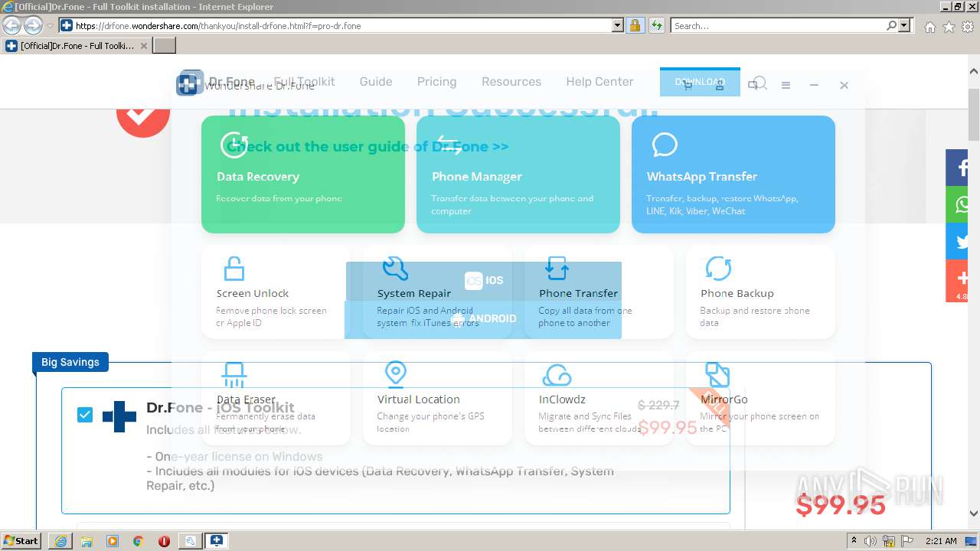
Task: Open a new blank browser tab
Action: click(165, 45)
